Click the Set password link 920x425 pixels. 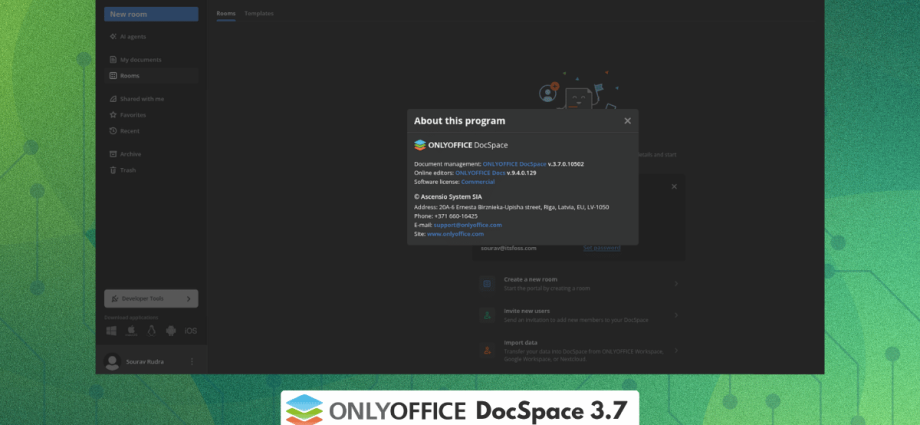tap(602, 248)
